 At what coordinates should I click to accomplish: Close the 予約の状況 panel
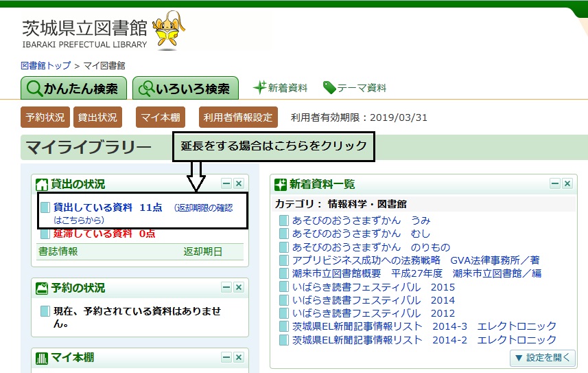coord(239,287)
